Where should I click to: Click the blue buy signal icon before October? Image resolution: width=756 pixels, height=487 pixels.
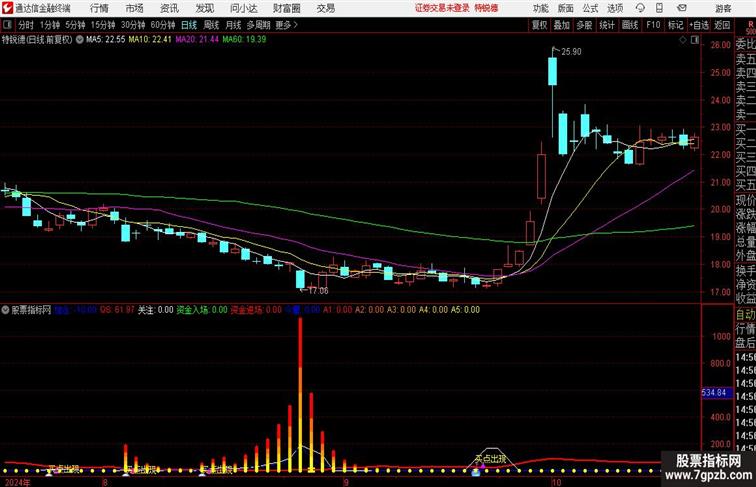(x=476, y=473)
